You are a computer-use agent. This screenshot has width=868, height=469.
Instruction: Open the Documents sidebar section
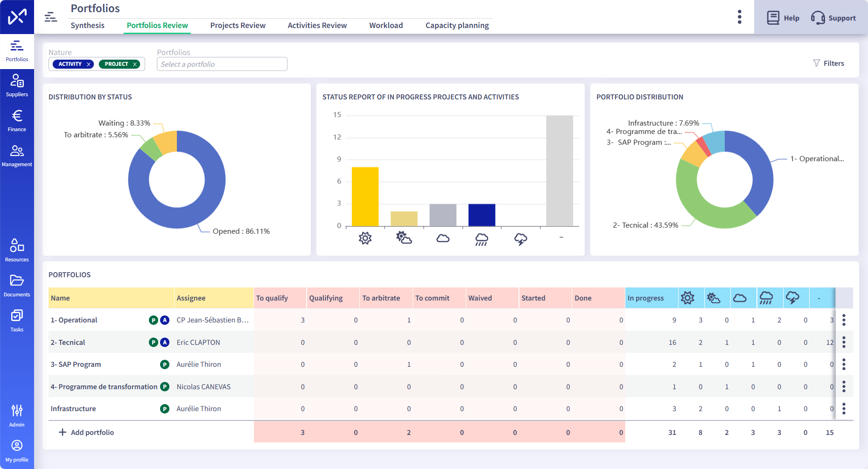[x=17, y=286]
